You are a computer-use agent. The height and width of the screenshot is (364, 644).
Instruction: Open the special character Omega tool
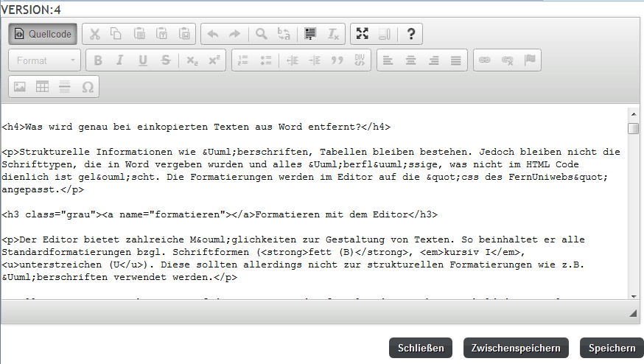click(88, 87)
